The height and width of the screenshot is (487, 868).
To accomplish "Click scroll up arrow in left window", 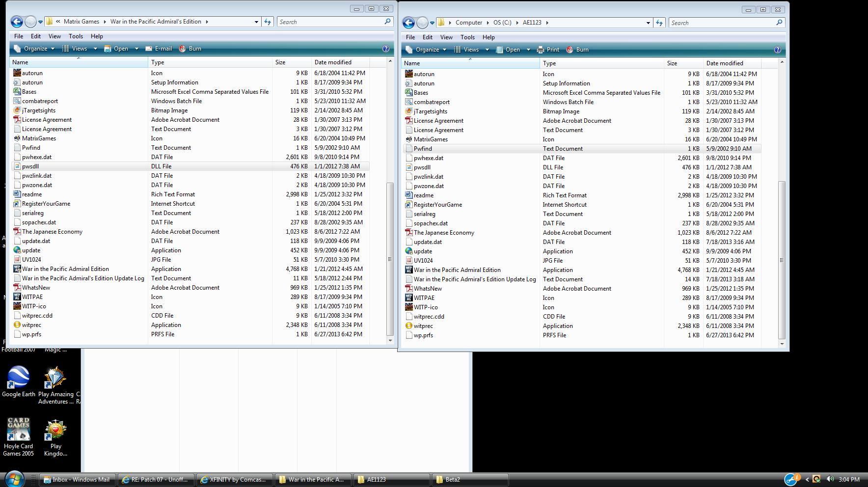I will (390, 61).
